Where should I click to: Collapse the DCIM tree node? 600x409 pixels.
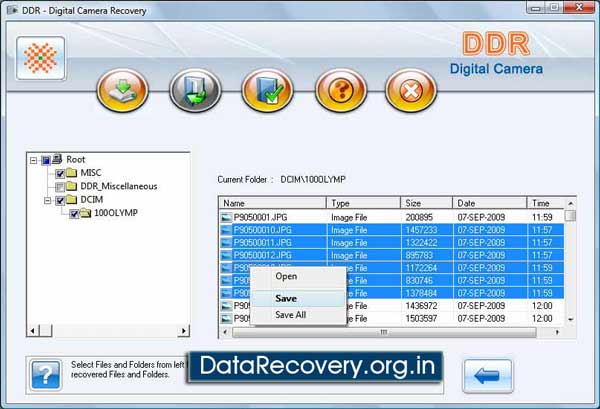[47, 200]
